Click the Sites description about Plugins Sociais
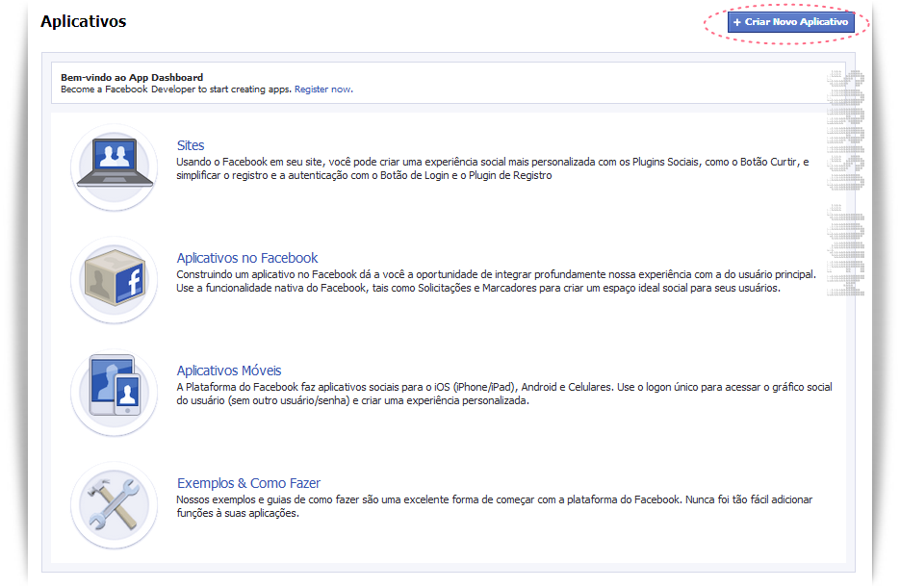This screenshot has width=900, height=588. 493,168
